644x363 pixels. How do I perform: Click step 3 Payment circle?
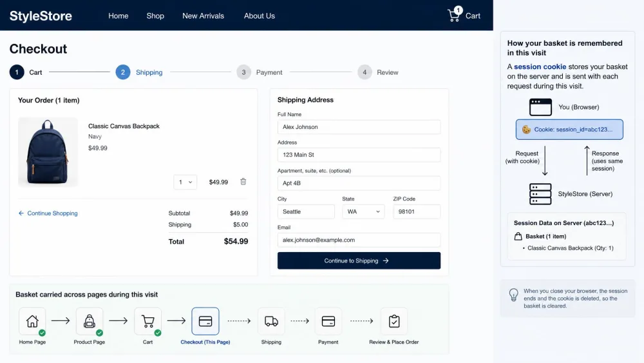pyautogui.click(x=243, y=72)
